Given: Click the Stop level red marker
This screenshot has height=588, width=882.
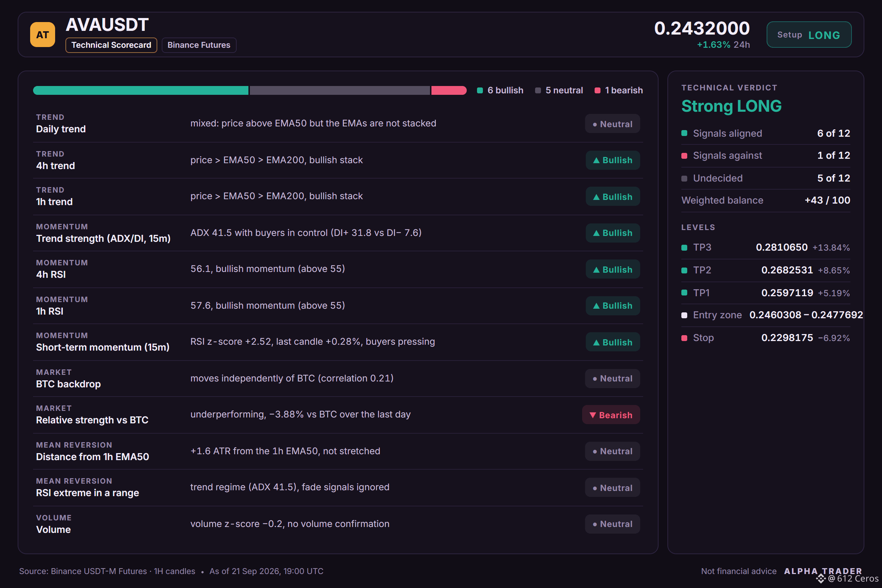Looking at the screenshot, I should 684,338.
